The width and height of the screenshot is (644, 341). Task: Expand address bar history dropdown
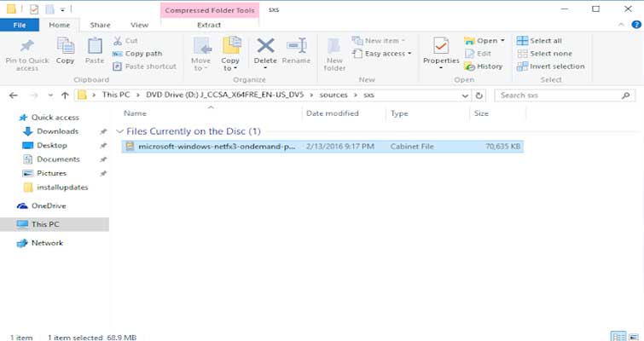click(x=465, y=95)
